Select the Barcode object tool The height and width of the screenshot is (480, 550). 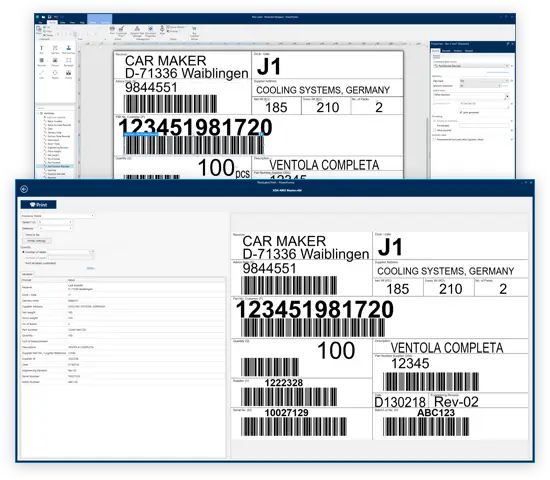click(x=41, y=62)
